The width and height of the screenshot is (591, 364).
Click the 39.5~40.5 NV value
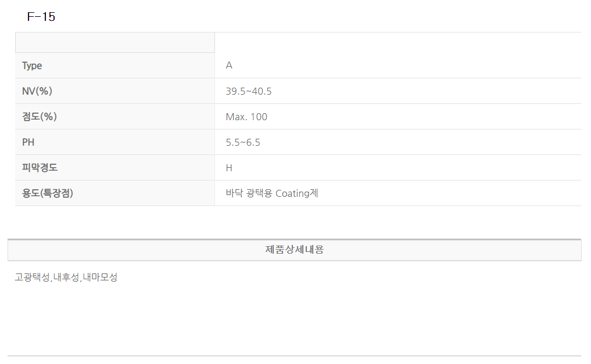point(249,91)
